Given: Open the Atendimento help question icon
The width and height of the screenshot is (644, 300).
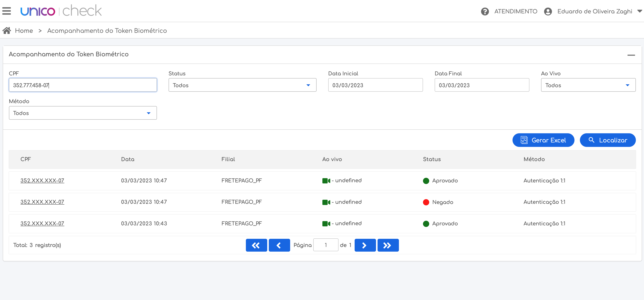Looking at the screenshot, I should 485,11.
